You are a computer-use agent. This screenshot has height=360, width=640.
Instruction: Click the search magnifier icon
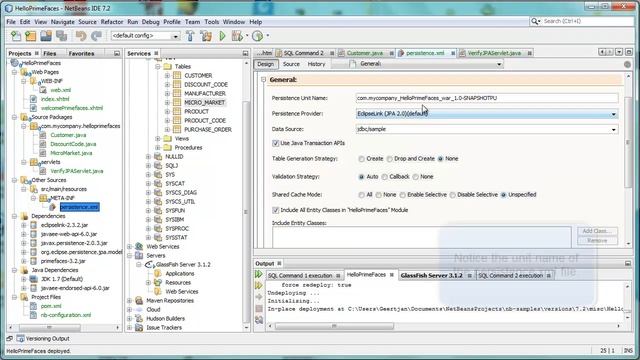(534, 21)
